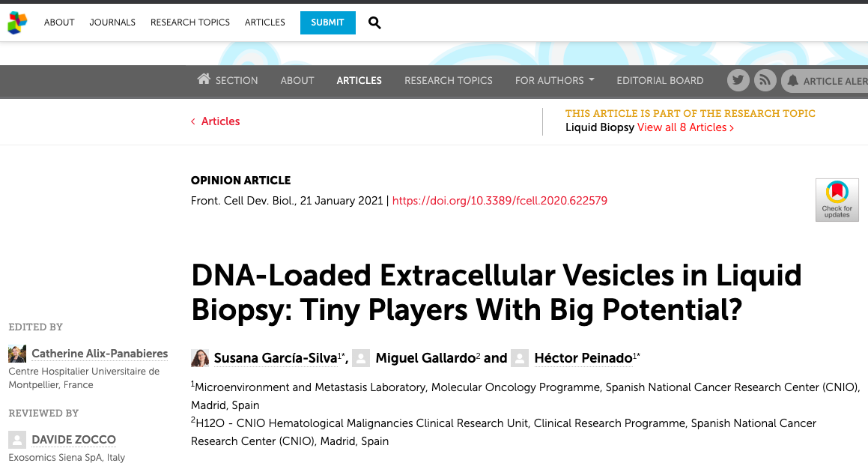Open the Research Topics section tab
868x469 pixels.
click(x=449, y=81)
